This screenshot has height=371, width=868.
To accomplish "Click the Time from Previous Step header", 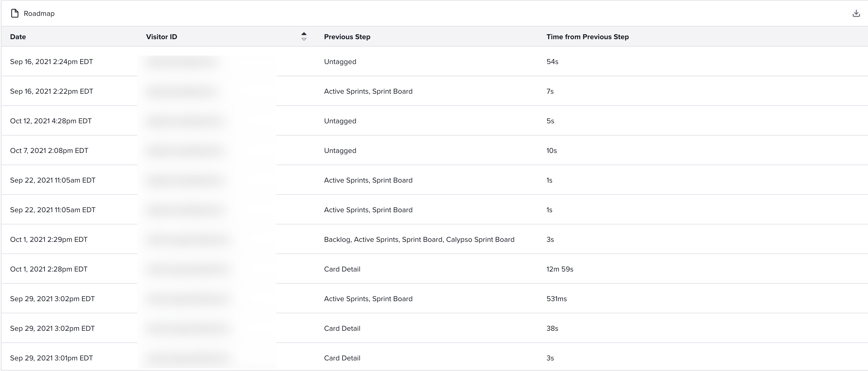I will 587,37.
